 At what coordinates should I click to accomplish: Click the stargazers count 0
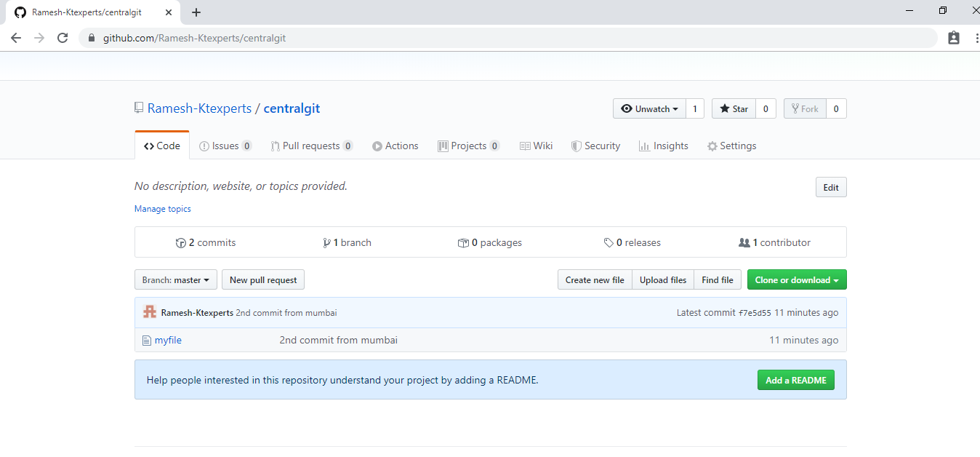766,109
